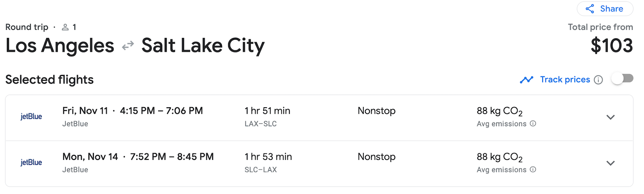Click the Share button
The height and width of the screenshot is (194, 644).
pyautogui.click(x=605, y=9)
